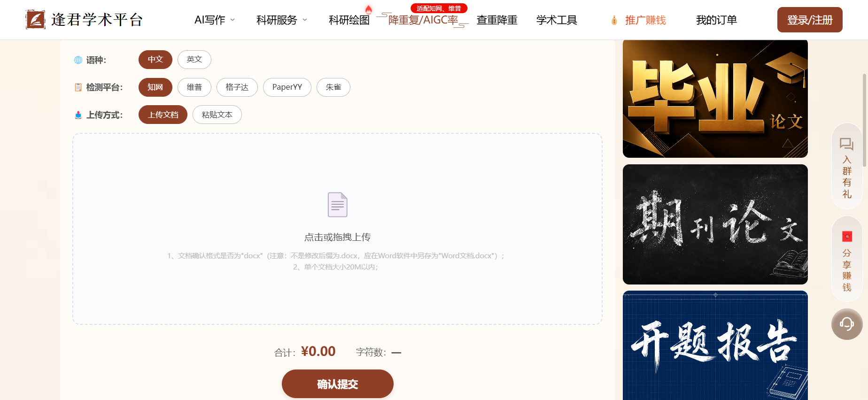
Task: Open 我的订单 menu item
Action: 716,20
